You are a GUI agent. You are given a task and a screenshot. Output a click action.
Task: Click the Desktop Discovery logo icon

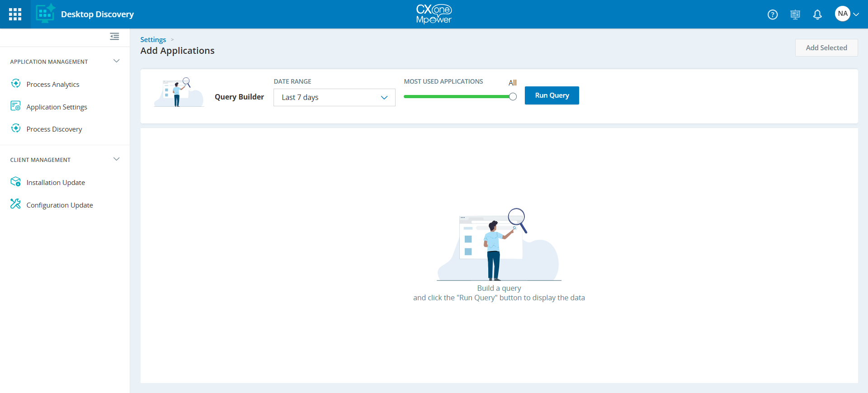pos(45,14)
